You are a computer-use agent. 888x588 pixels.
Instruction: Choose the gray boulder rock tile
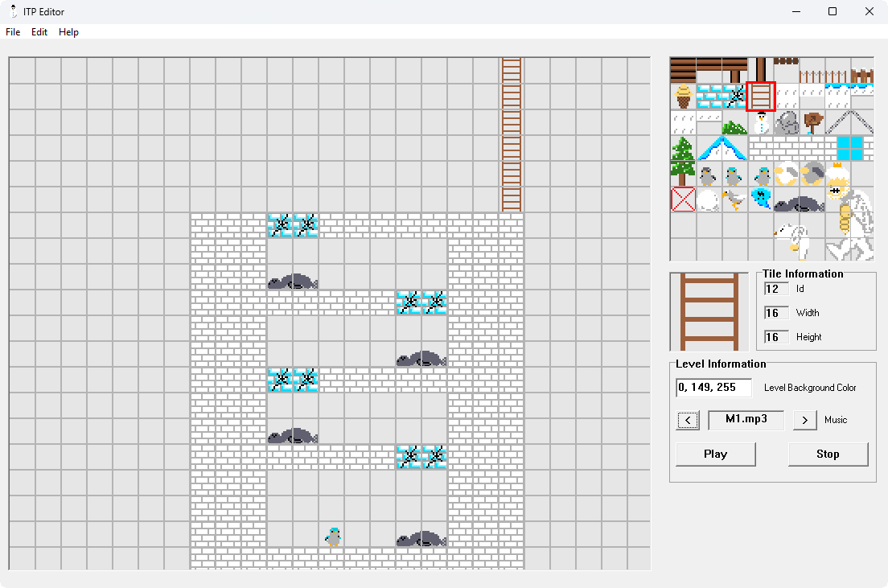(787, 123)
